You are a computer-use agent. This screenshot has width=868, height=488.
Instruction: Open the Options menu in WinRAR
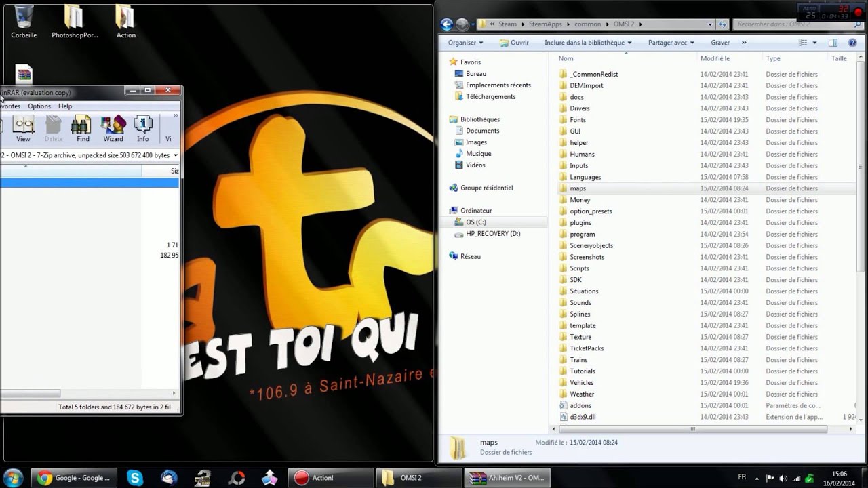coord(39,106)
